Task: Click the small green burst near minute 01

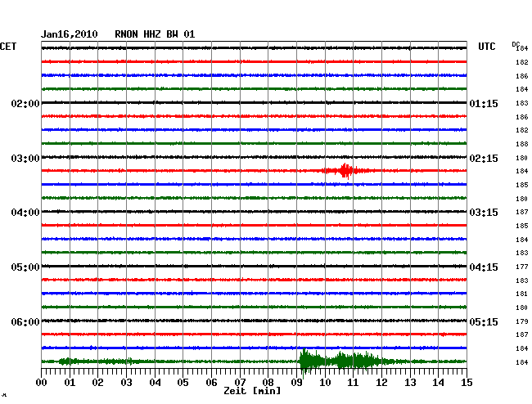Action: point(66,361)
